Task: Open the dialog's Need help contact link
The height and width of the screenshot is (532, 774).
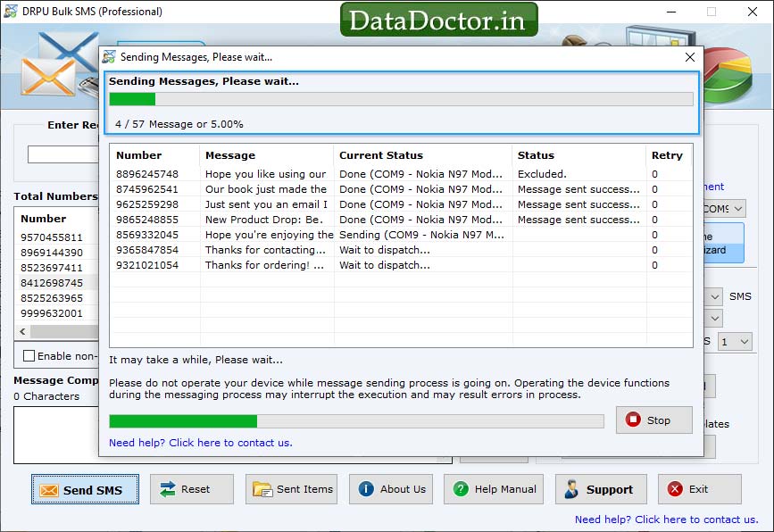Action: 200,443
